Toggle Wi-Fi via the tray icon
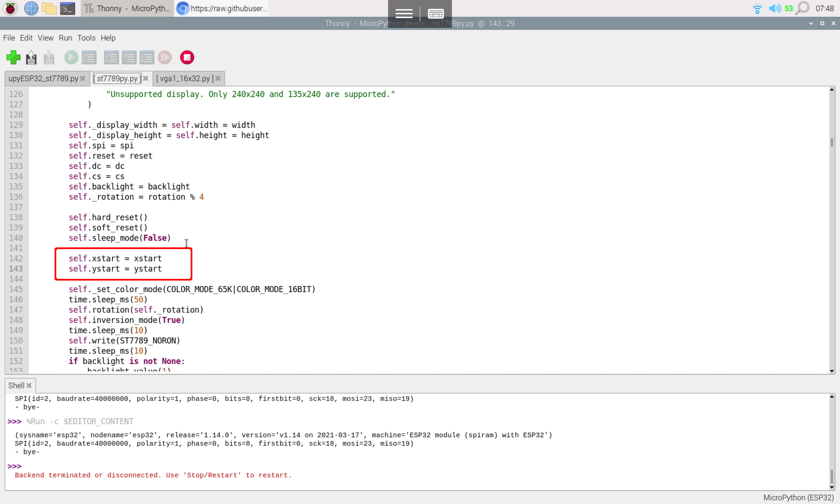The height and width of the screenshot is (504, 840). click(x=757, y=8)
